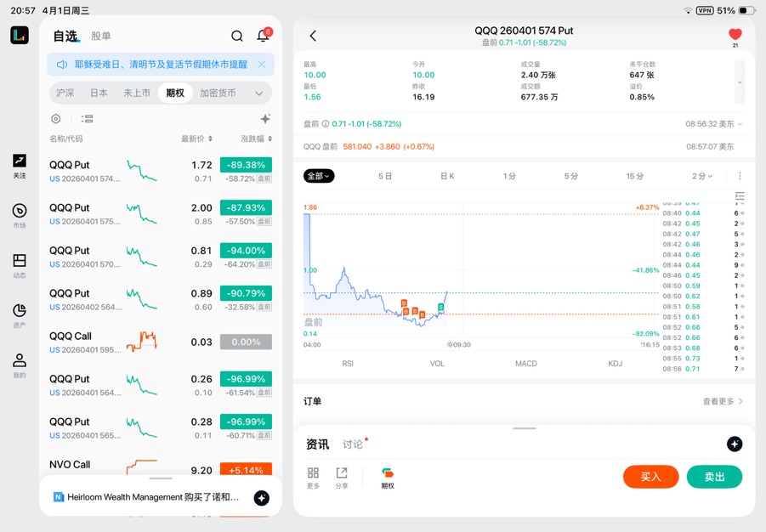Go back with the left arrow
The height and width of the screenshot is (532, 766).
pos(313,36)
